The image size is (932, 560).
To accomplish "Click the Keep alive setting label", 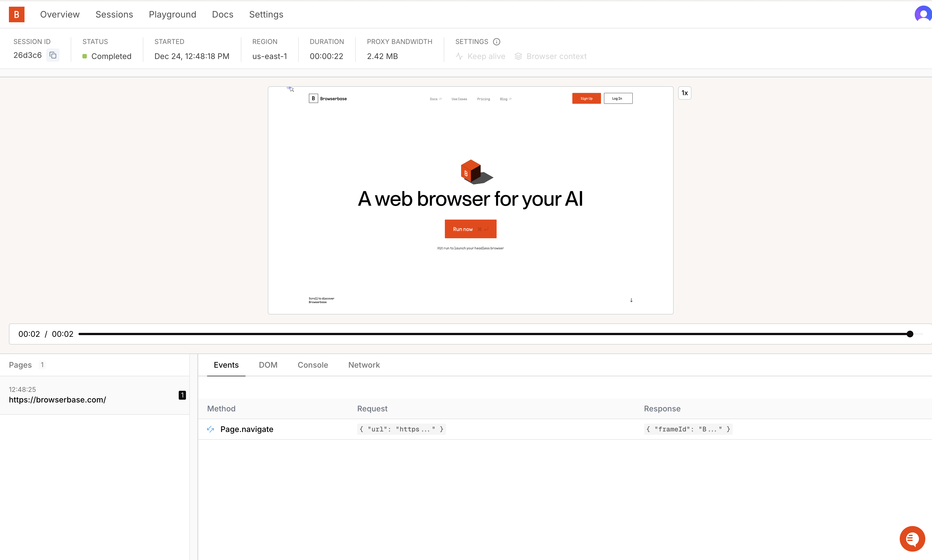I will [x=486, y=56].
